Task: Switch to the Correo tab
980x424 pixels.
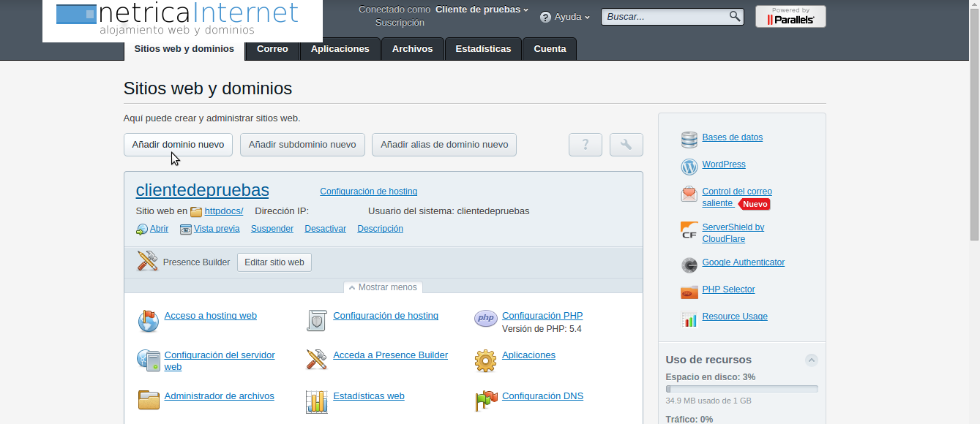Action: (x=272, y=49)
